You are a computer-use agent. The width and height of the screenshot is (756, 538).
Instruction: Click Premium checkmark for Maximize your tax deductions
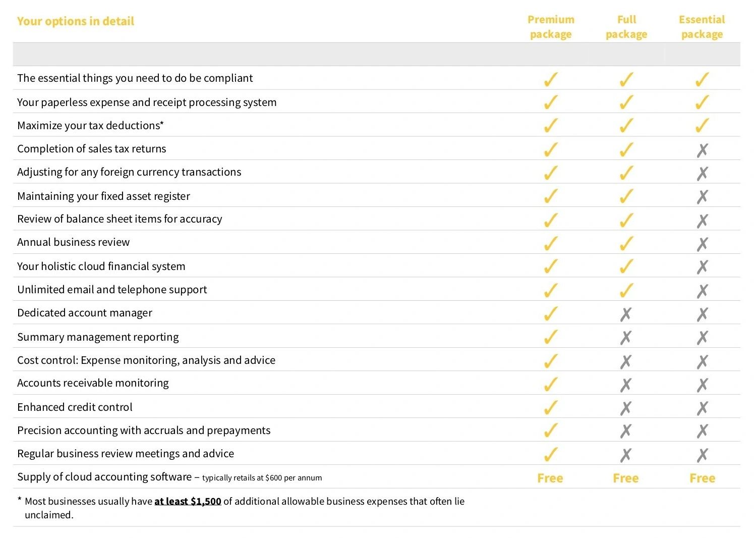551,126
